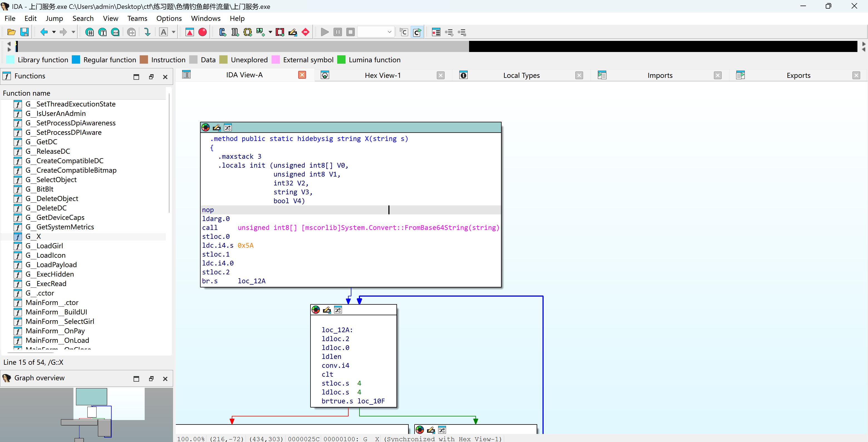Terminate the process with the stop button

tap(351, 32)
